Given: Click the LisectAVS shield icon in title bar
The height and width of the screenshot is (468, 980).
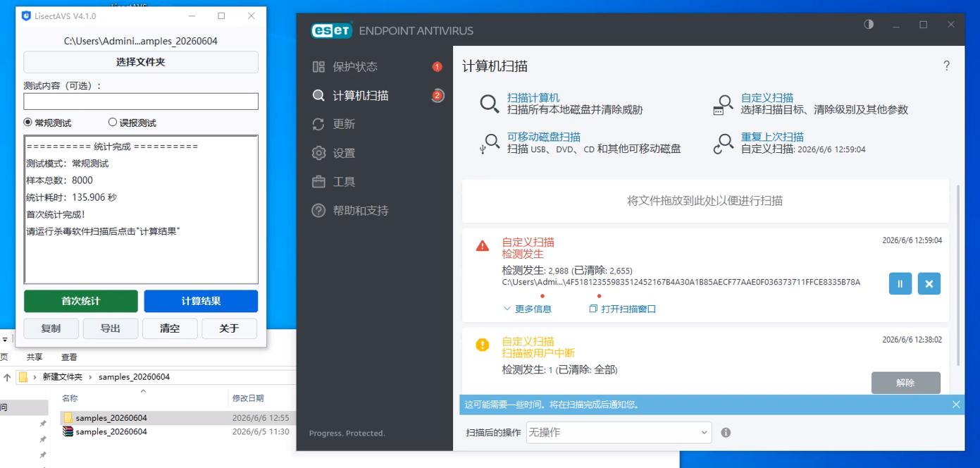Looking at the screenshot, I should pos(27,16).
